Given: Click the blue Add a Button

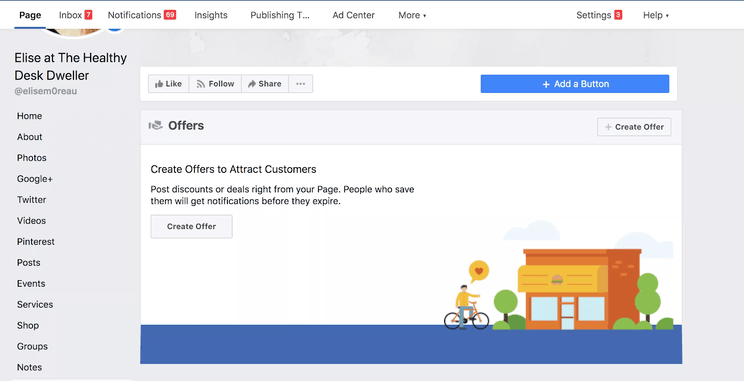Looking at the screenshot, I should click(x=575, y=84).
